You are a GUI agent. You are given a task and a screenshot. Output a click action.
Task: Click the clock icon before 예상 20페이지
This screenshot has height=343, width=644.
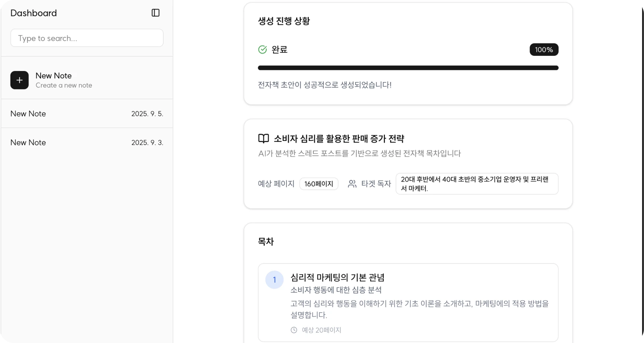294,330
